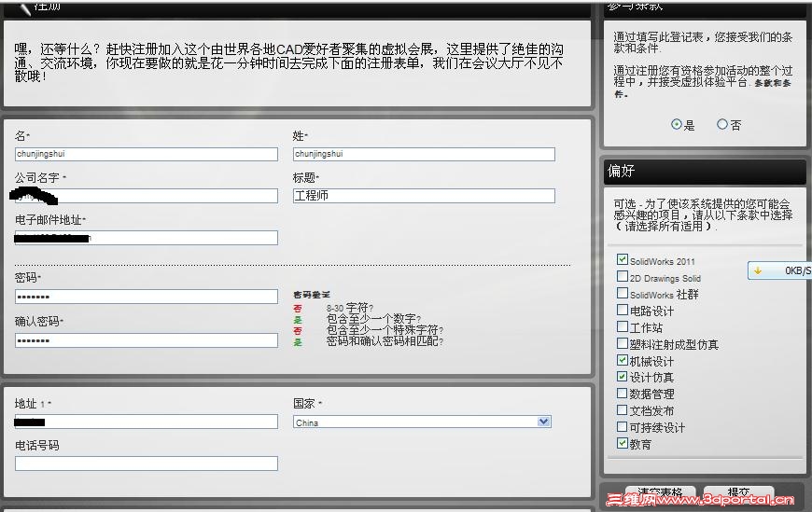Select the 否 radio button for terms
The width and height of the screenshot is (812, 512).
(x=721, y=124)
